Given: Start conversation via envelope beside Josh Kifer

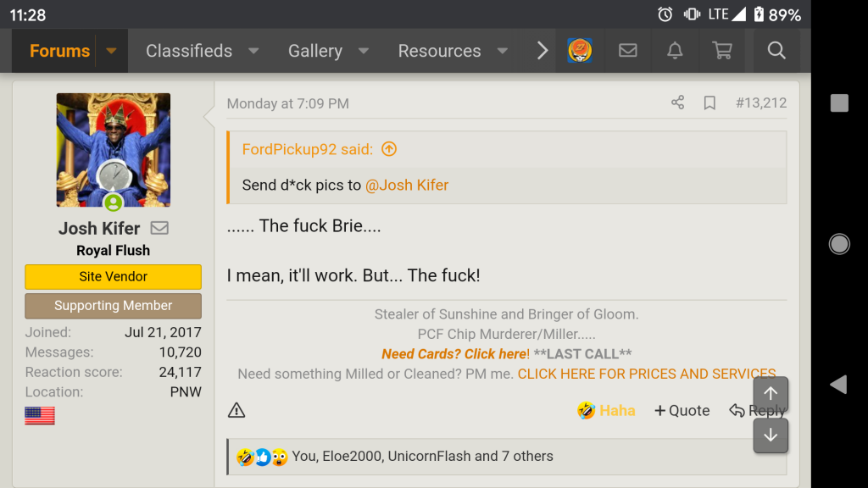Looking at the screenshot, I should click(x=159, y=228).
